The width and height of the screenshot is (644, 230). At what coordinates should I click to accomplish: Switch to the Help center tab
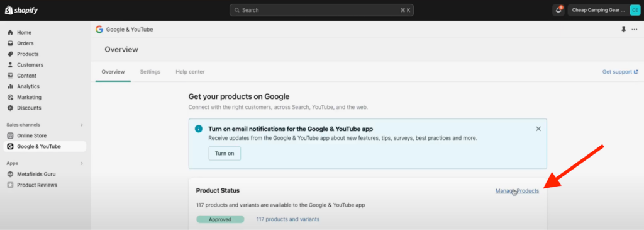coord(190,72)
